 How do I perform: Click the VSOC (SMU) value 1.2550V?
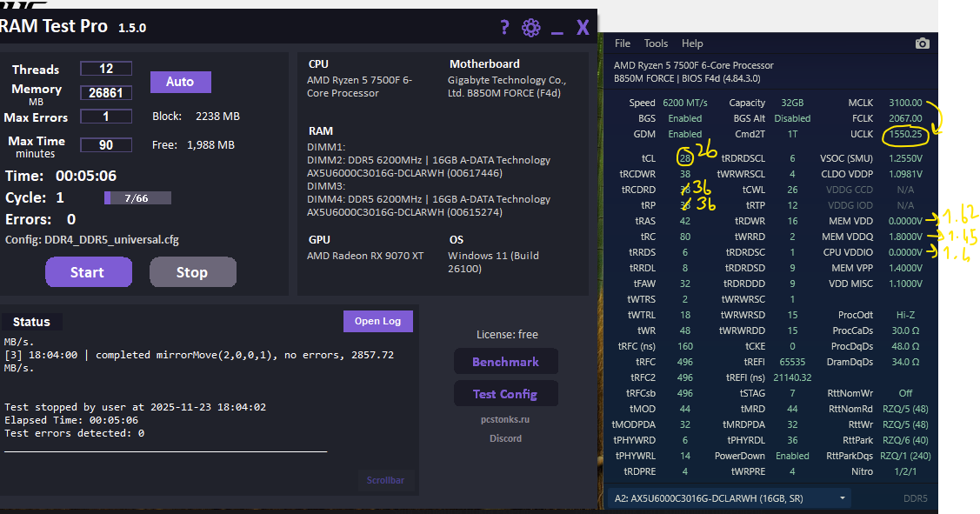(x=905, y=158)
